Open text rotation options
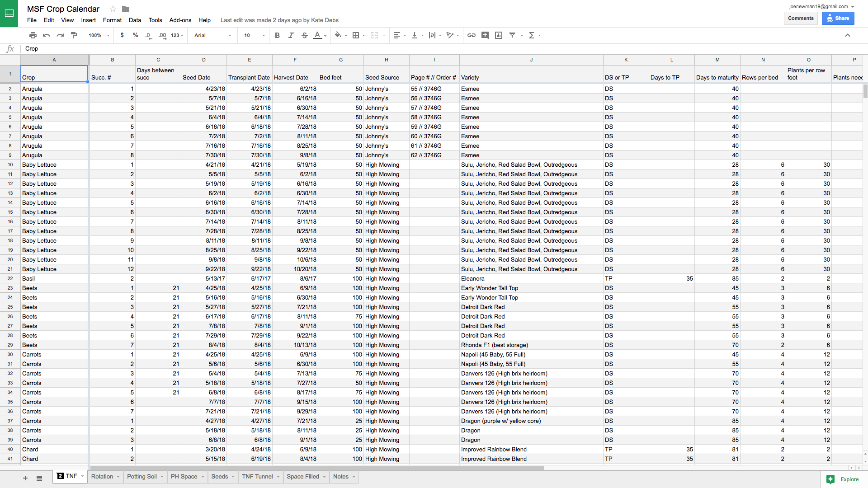 453,35
